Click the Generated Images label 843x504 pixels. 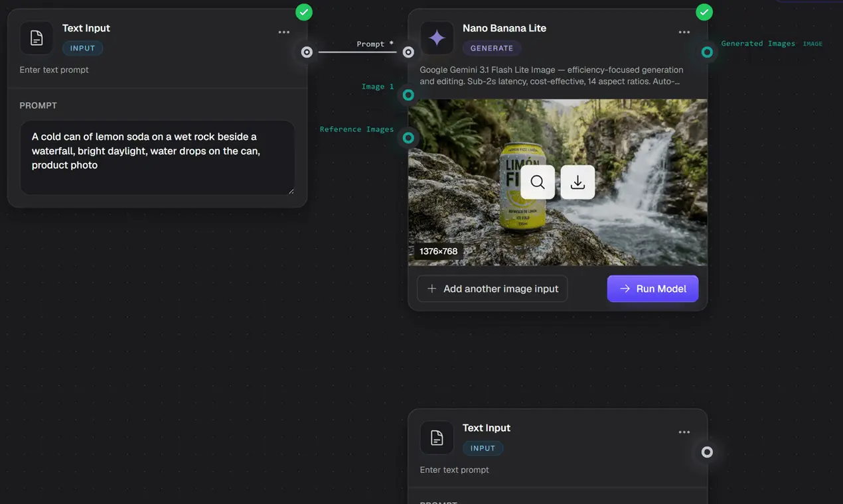[758, 44]
